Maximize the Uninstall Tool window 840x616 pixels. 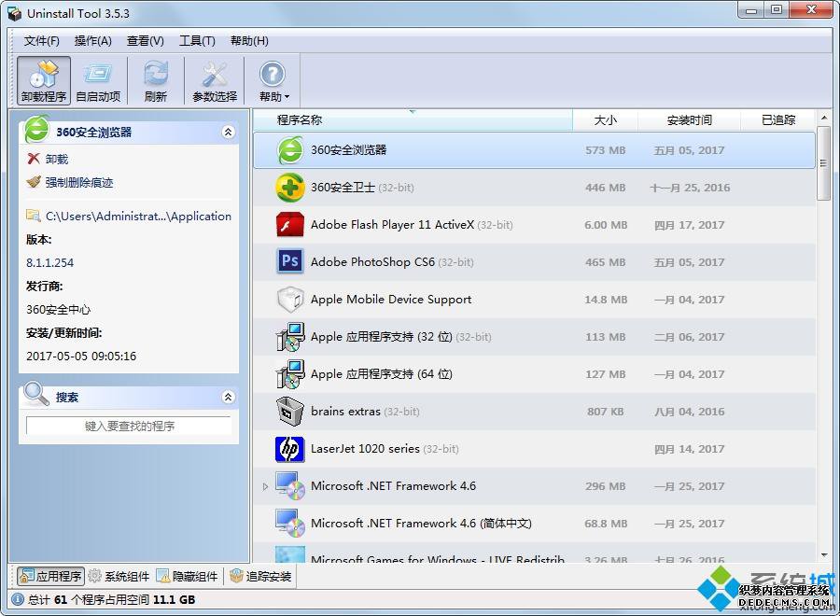tap(777, 9)
